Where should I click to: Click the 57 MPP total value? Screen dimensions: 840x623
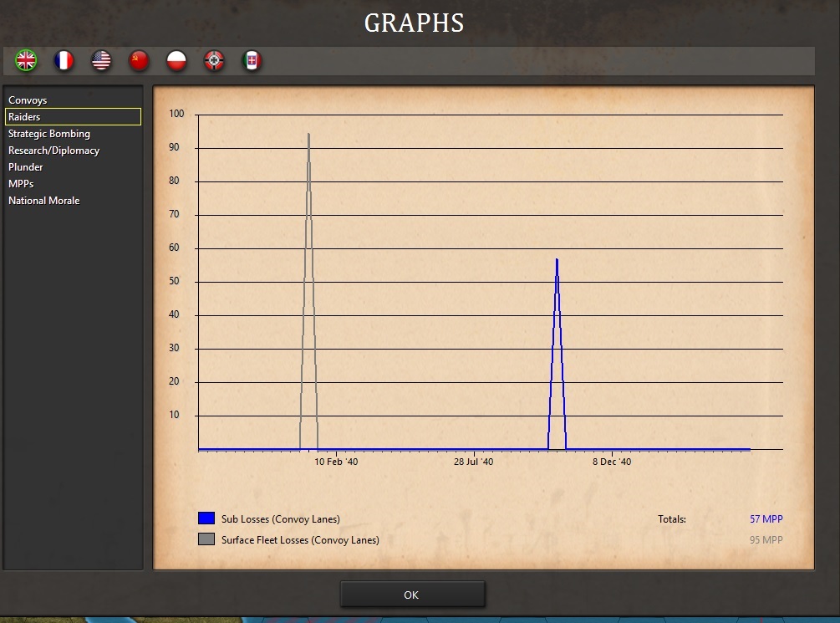(x=766, y=519)
